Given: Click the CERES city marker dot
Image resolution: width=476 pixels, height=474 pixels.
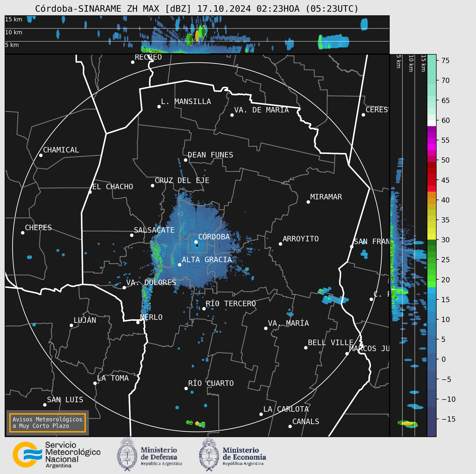Looking at the screenshot, I should click(363, 115).
